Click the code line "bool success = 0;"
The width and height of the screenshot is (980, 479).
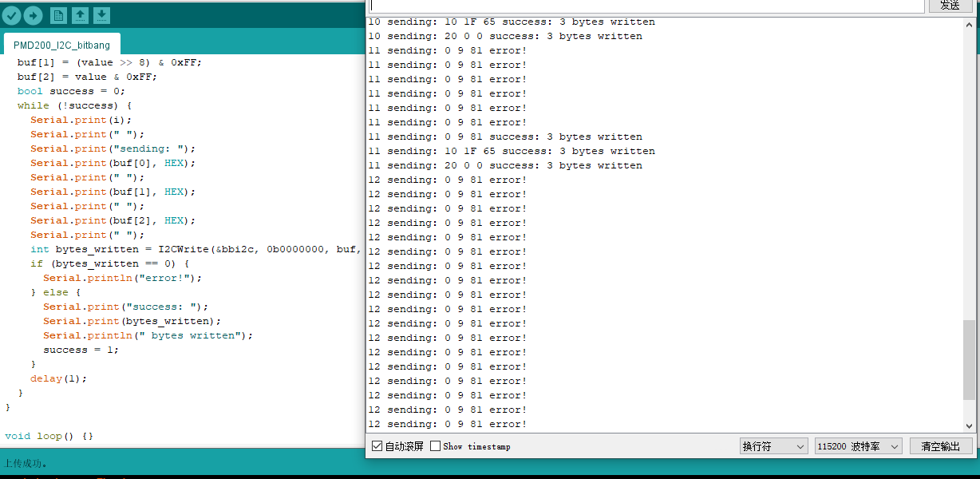[x=71, y=91]
